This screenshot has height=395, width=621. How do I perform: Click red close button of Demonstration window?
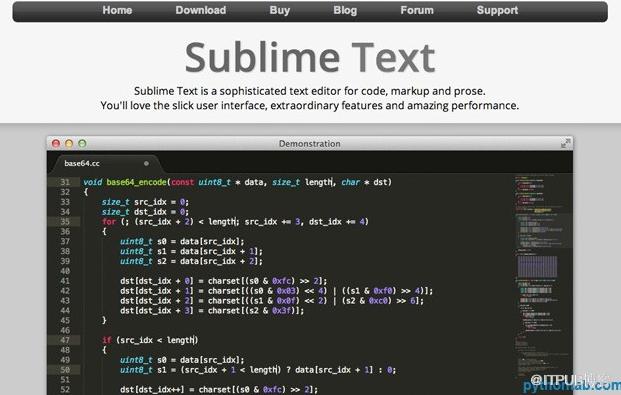click(x=56, y=143)
